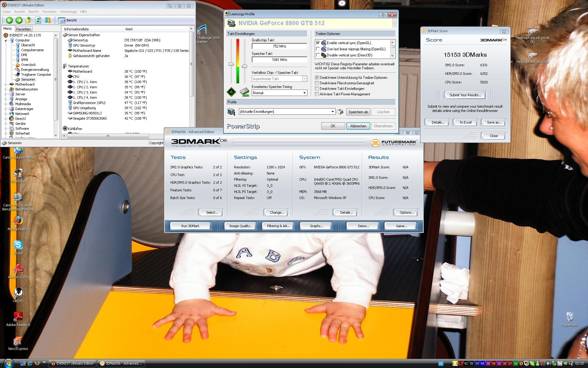Expand the DirectX tree node
Screen dimensions: 588x368
[6, 119]
